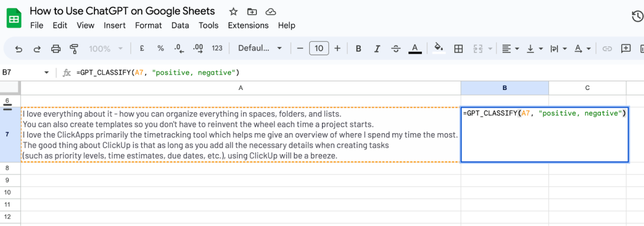644x226 pixels.
Task: Open fill color picker
Action: tap(439, 48)
